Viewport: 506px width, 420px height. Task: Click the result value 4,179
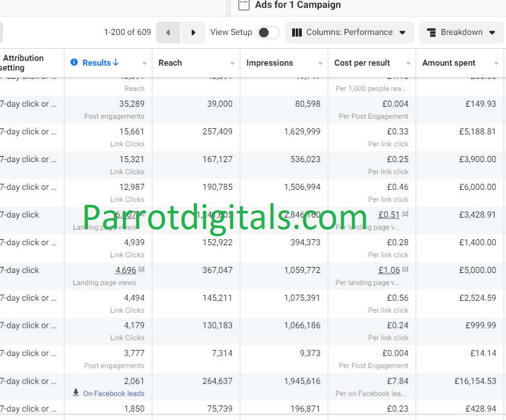tap(134, 325)
